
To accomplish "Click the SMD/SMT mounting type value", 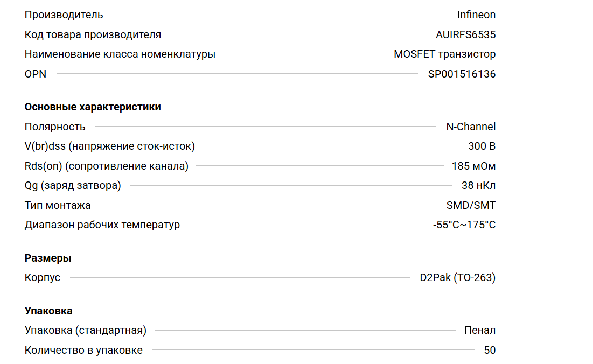I will (x=471, y=205).
